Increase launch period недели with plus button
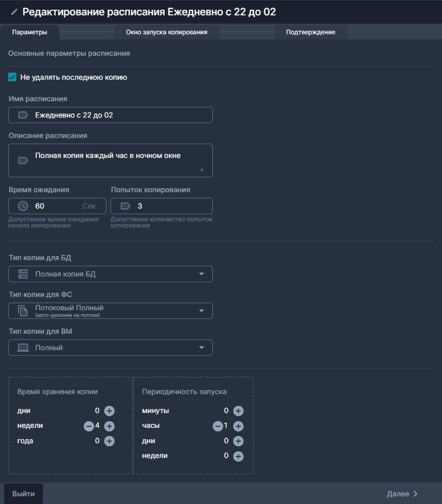 point(238,456)
